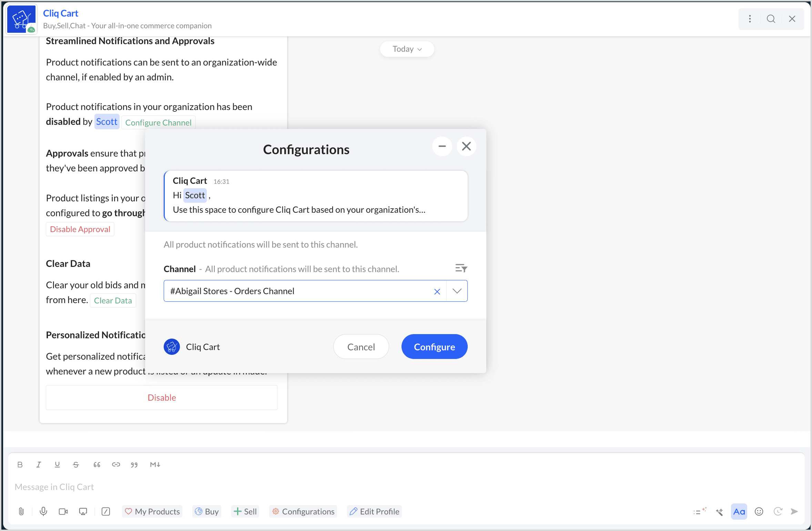Click the blue Configure button
Screen dimensions: 812x531
pyautogui.click(x=434, y=347)
